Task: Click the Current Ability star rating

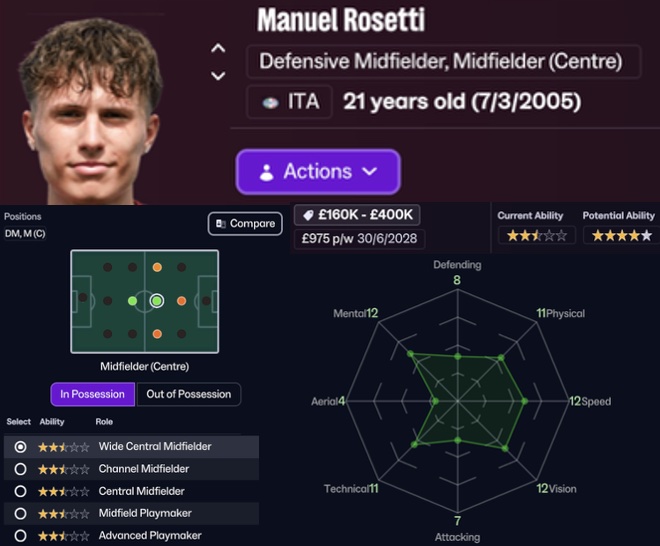Action: [536, 236]
